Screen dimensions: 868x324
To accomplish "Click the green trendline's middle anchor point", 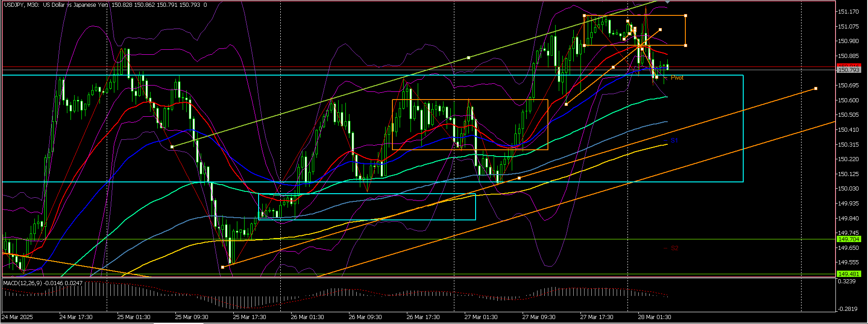I will coord(469,57).
